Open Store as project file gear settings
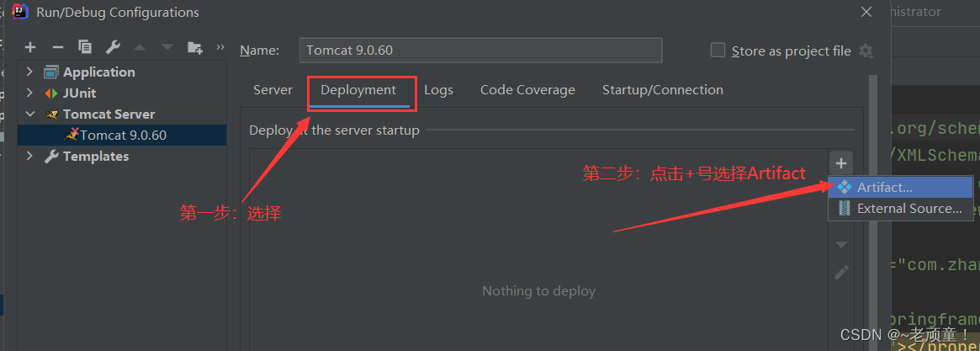The width and height of the screenshot is (980, 351). click(x=866, y=51)
